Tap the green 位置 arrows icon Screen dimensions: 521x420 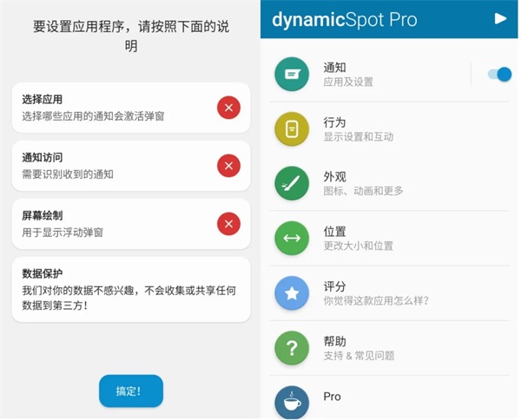coord(292,238)
